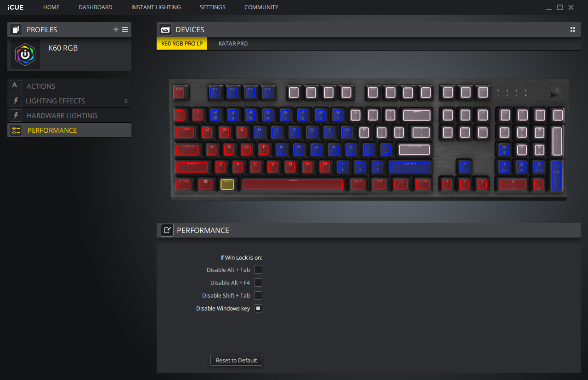
Task: Enable Disable Alt + Tab checkbox
Action: (258, 270)
